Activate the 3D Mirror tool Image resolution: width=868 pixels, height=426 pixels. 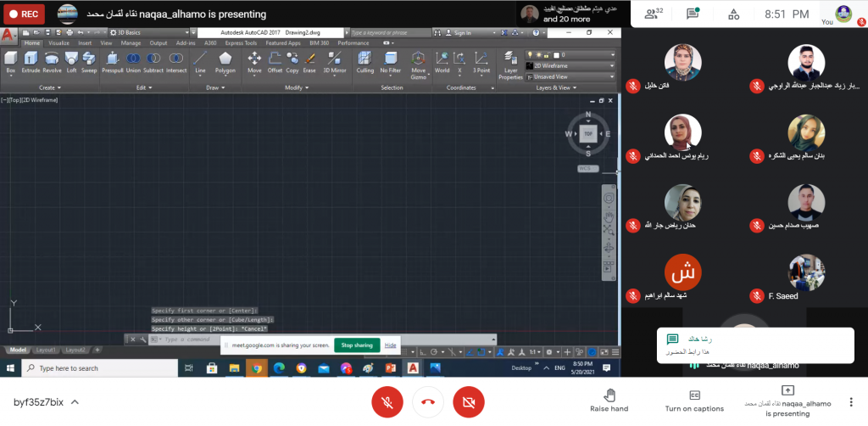335,61
